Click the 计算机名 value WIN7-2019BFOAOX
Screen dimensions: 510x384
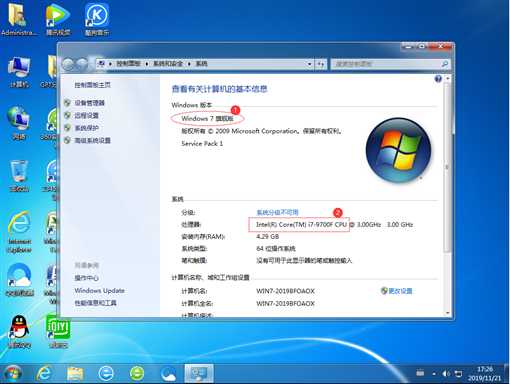click(x=285, y=291)
